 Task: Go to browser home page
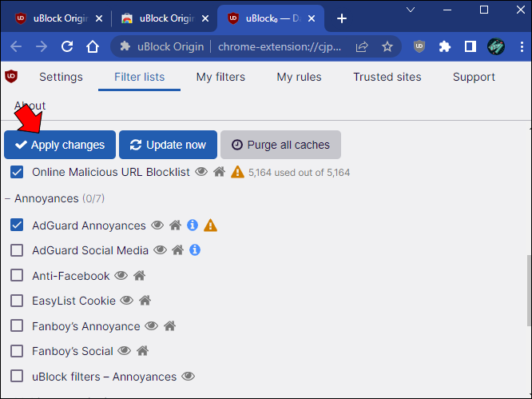[x=93, y=46]
